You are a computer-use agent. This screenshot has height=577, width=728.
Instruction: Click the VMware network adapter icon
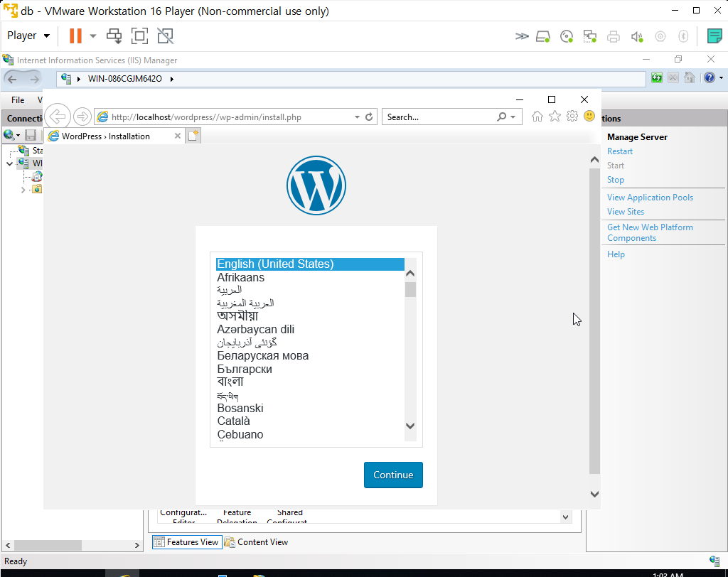tap(589, 36)
